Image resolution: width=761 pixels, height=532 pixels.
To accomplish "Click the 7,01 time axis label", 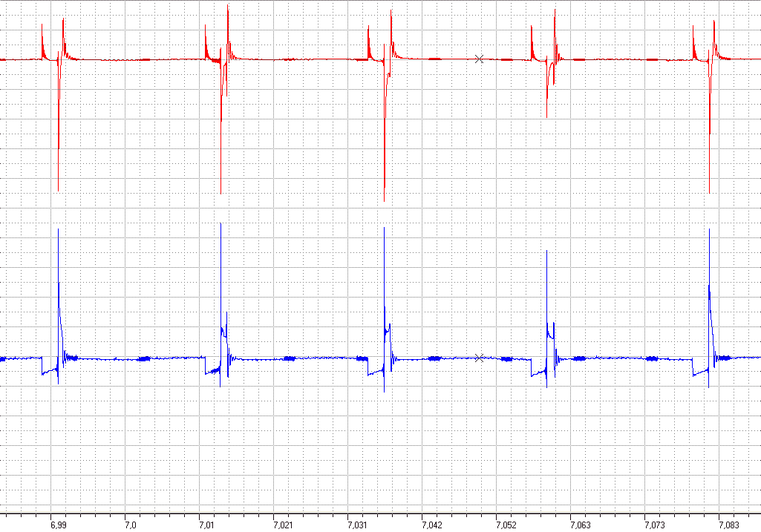I will pos(206,525).
